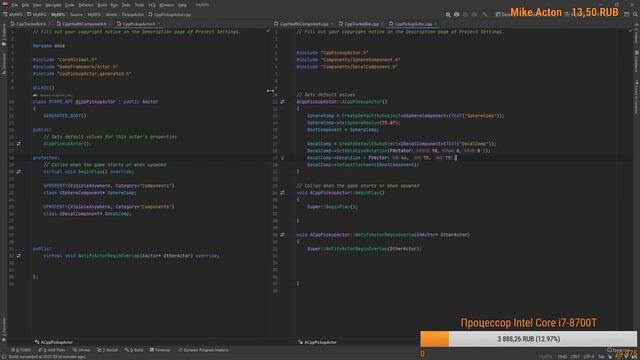
Task: Open the Unit Tests tool window
Action: [51, 350]
